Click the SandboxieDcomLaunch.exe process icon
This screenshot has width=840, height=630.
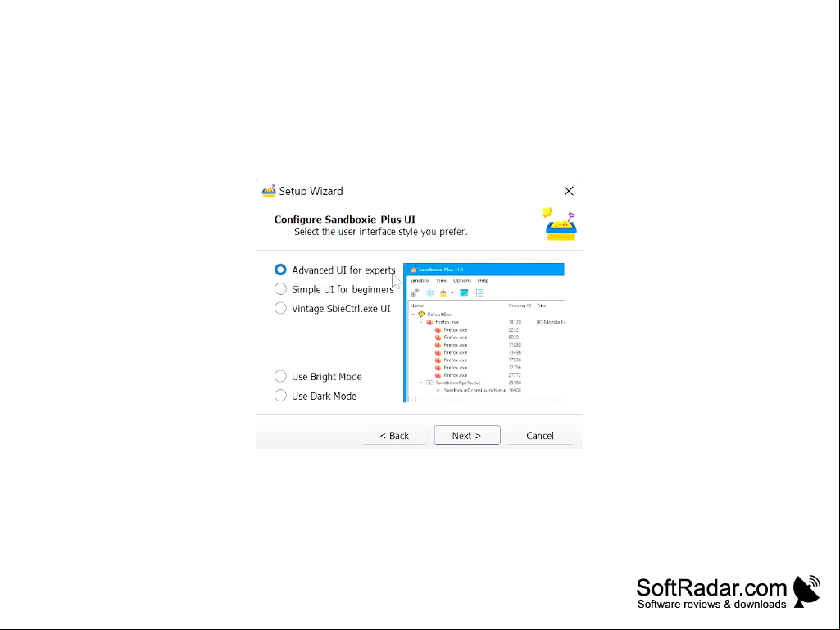pyautogui.click(x=438, y=390)
